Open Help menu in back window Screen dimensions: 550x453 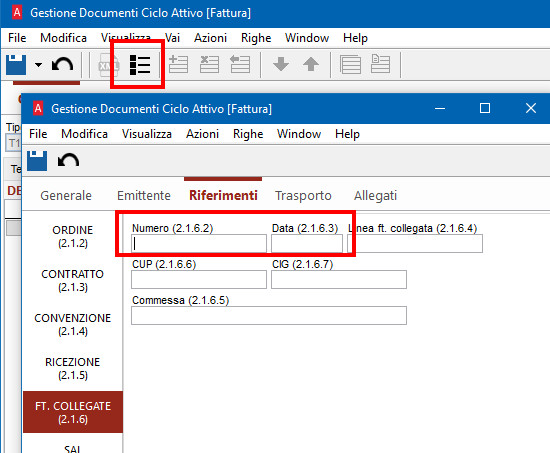(355, 38)
